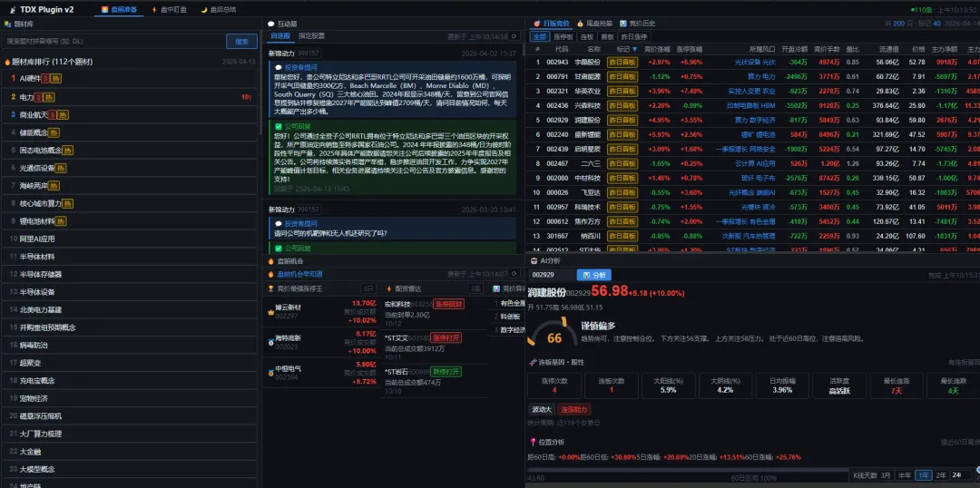The width and height of the screenshot is (980, 488).
Task: Toggle the 涨停板 filter chip
Action: [563, 37]
